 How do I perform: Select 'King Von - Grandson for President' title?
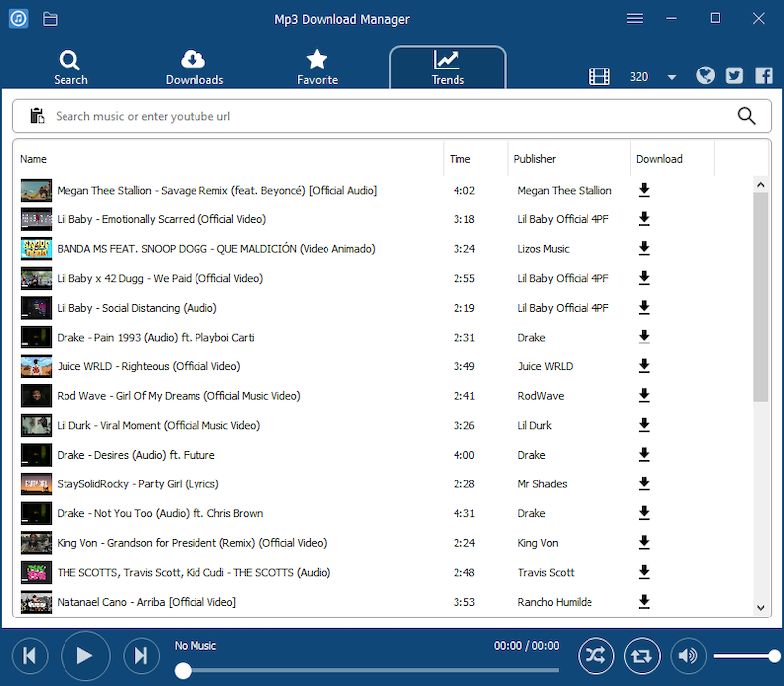pos(192,542)
